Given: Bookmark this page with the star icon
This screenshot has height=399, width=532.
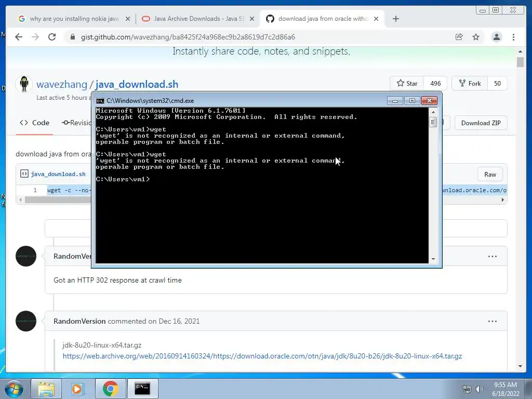Looking at the screenshot, I should click(x=476, y=37).
